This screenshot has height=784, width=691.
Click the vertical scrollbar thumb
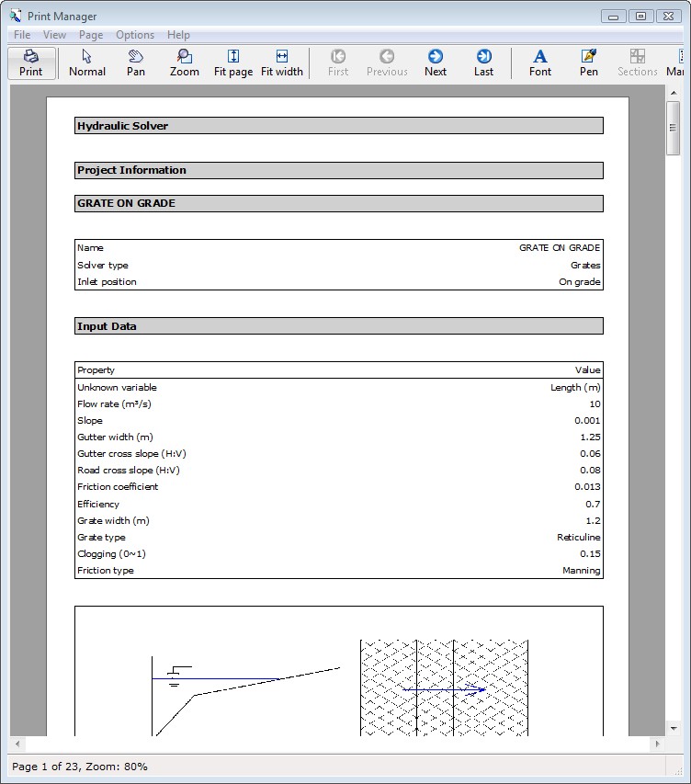pos(674,129)
